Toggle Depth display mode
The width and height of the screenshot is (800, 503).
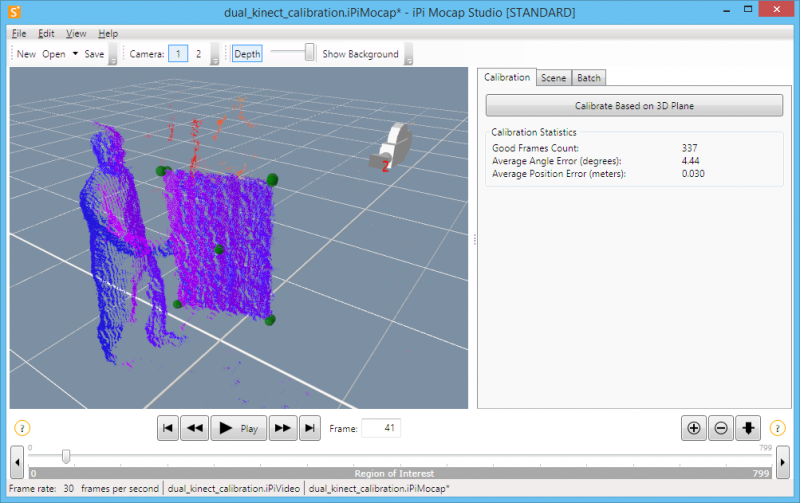pyautogui.click(x=247, y=54)
